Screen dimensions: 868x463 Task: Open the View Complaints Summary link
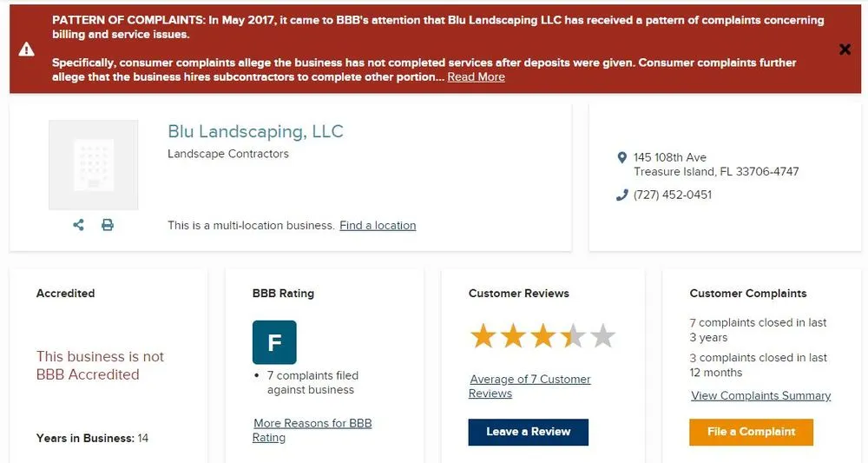760,396
